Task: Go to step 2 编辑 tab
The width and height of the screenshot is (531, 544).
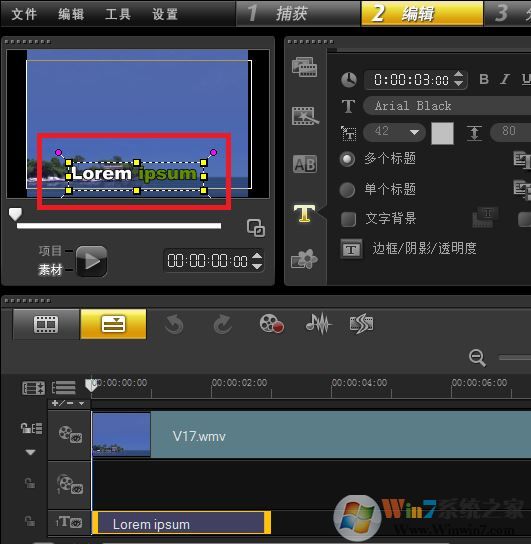Action: pyautogui.click(x=422, y=14)
